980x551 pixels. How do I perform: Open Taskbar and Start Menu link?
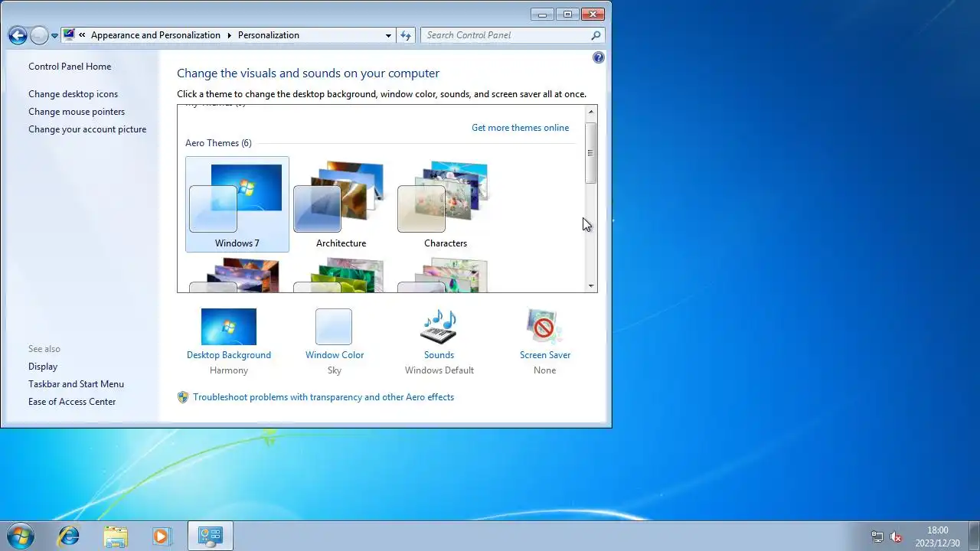click(76, 384)
